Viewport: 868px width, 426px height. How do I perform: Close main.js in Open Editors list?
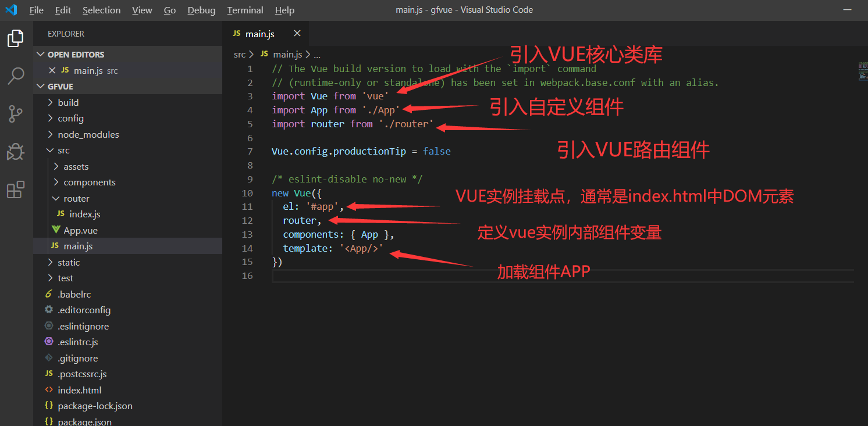(x=52, y=70)
